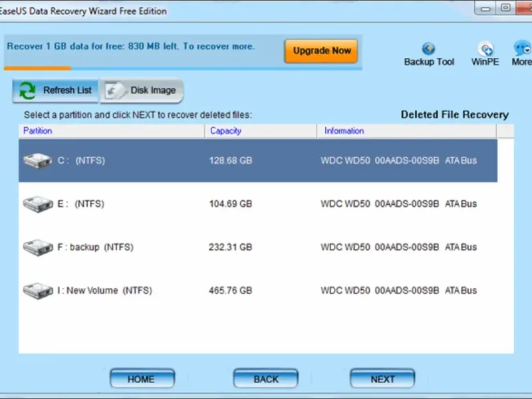This screenshot has width=532, height=399.
Task: Click the WDC info in I: New Volume row
Action: [x=398, y=291]
